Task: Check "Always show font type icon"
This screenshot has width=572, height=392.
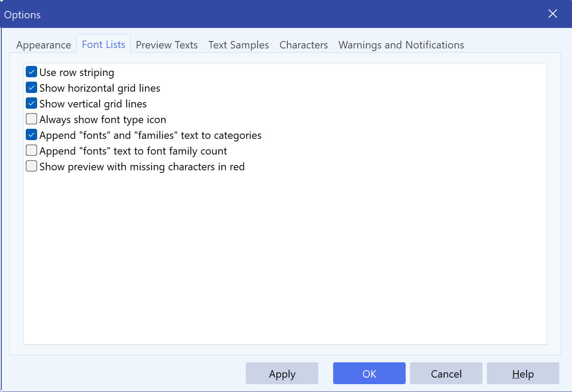Action: coord(31,119)
